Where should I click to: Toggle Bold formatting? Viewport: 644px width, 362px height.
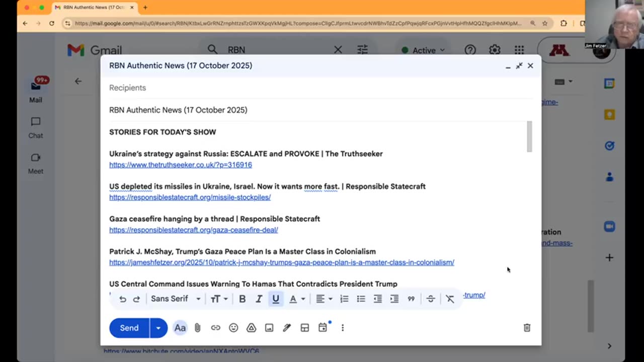point(242,299)
